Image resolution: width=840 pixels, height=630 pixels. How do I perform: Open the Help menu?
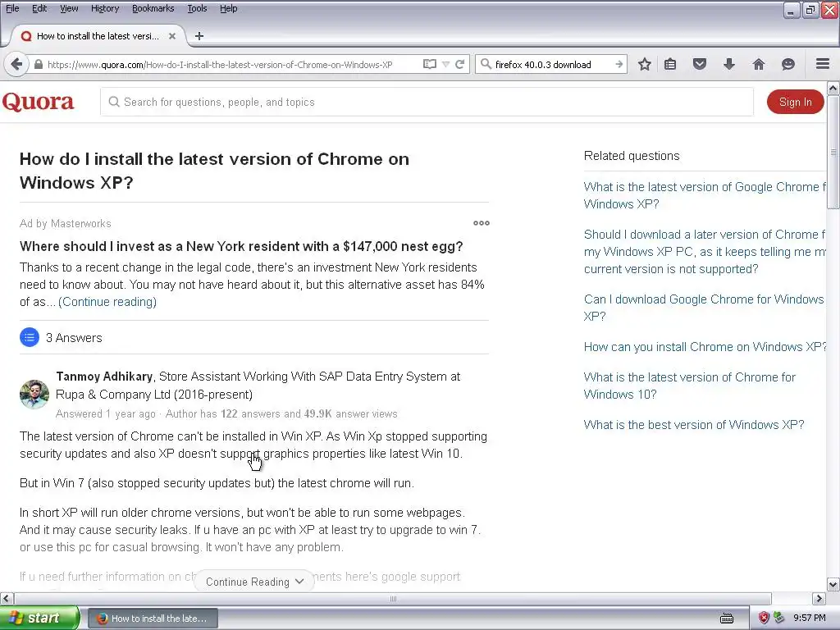click(229, 8)
